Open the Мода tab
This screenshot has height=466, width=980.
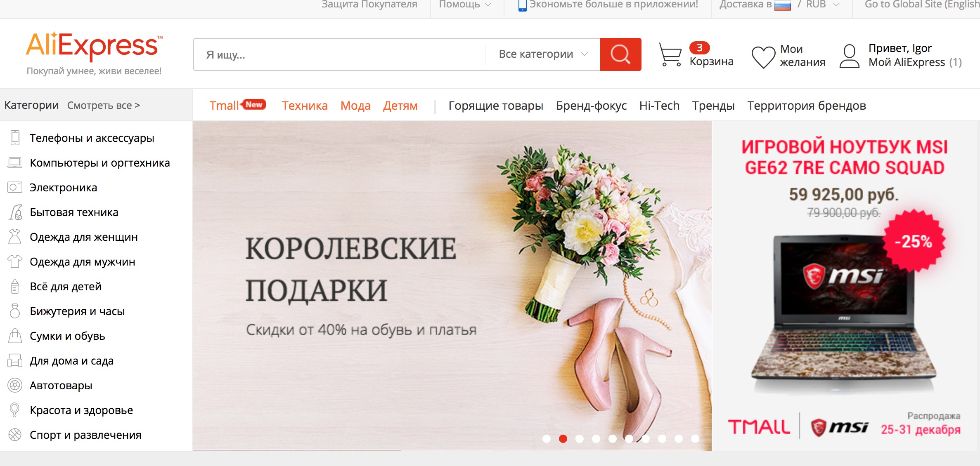coord(355,106)
